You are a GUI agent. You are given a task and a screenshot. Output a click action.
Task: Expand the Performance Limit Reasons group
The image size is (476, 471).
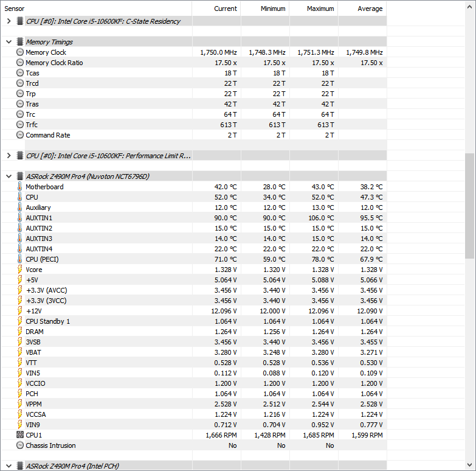pos(9,156)
